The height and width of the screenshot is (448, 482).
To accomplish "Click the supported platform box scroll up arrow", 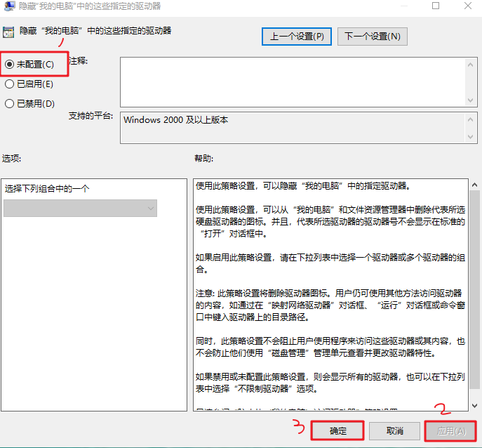I will pyautogui.click(x=471, y=119).
